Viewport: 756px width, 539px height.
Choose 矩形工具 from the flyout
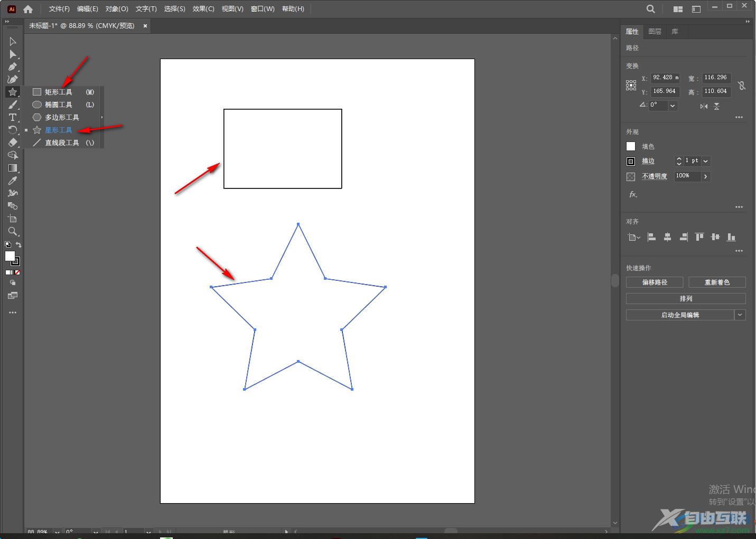63,92
